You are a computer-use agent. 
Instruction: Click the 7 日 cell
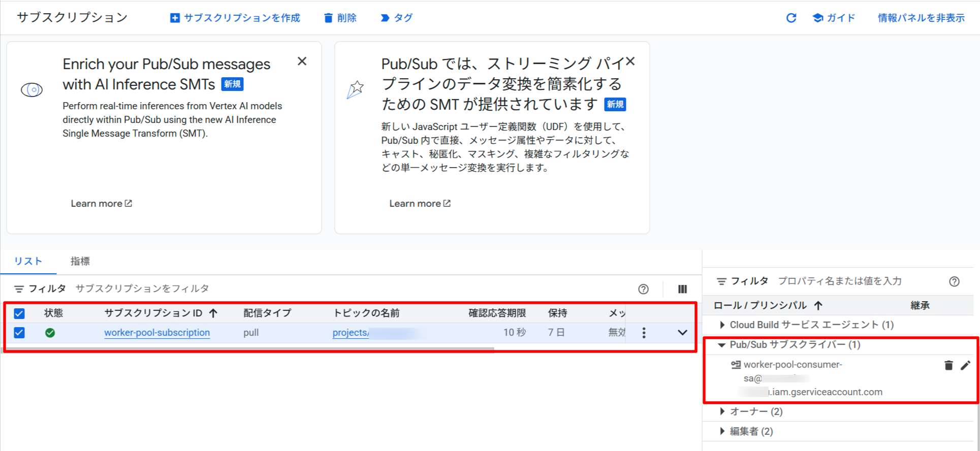coord(556,333)
